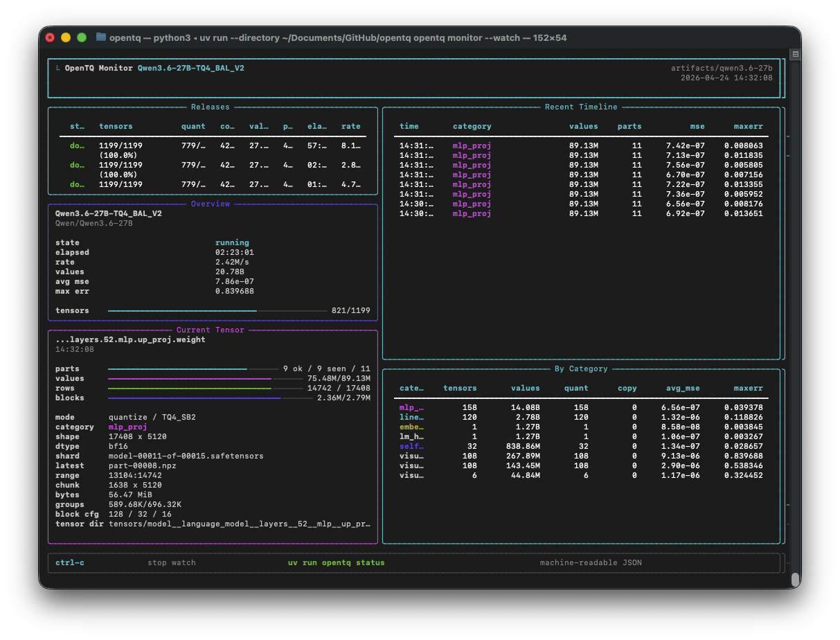Click the mse column header in Recent Timeline
Viewport: 840px width, 640px height.
point(697,127)
